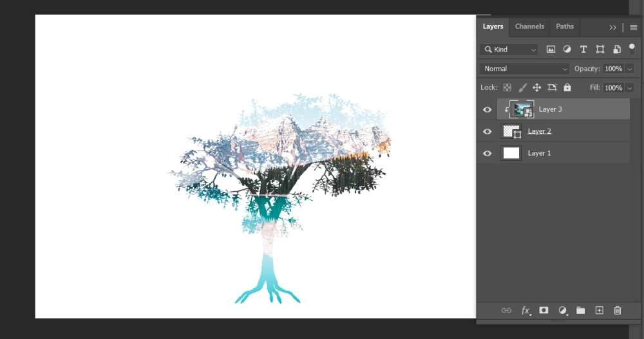Select the Layers tab

tap(493, 26)
